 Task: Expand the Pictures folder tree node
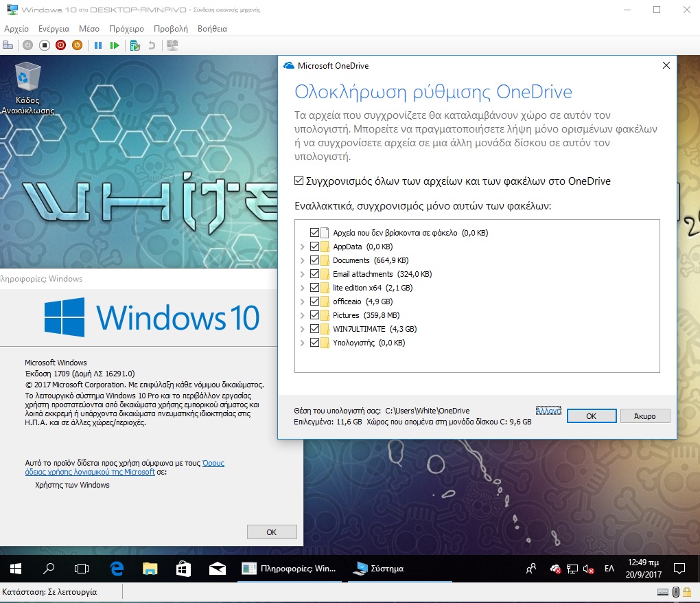(302, 315)
